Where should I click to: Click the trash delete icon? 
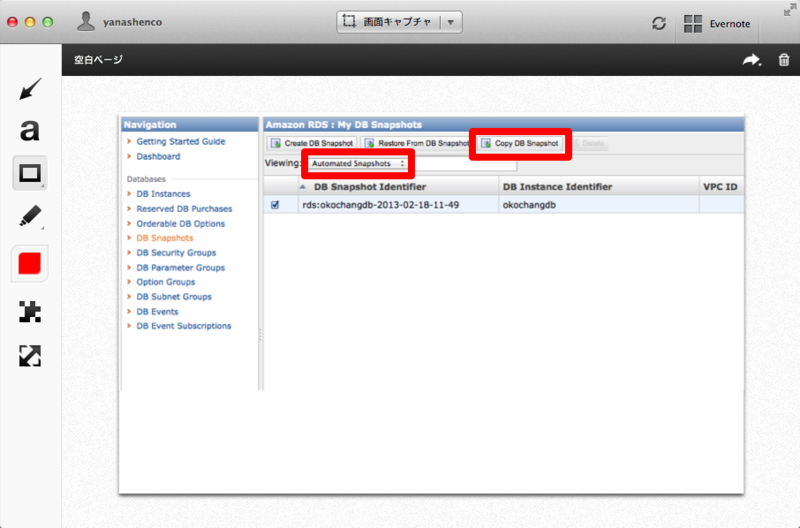tap(784, 60)
